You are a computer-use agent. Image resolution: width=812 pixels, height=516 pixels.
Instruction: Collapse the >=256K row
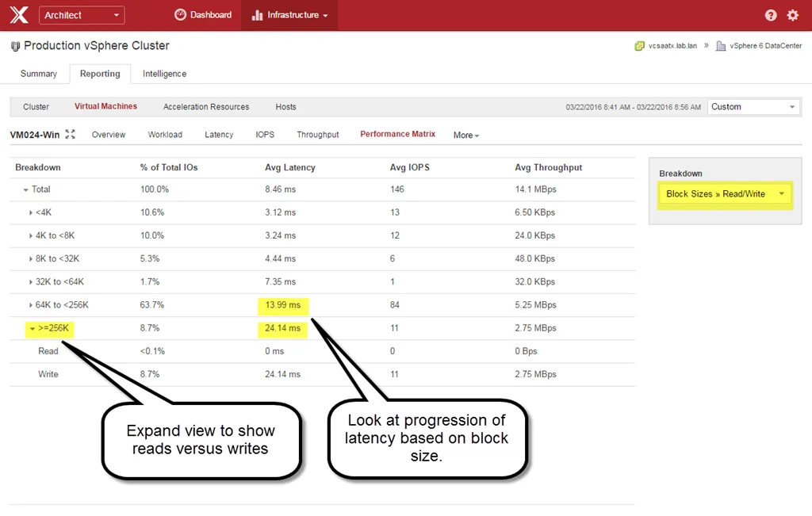point(32,329)
